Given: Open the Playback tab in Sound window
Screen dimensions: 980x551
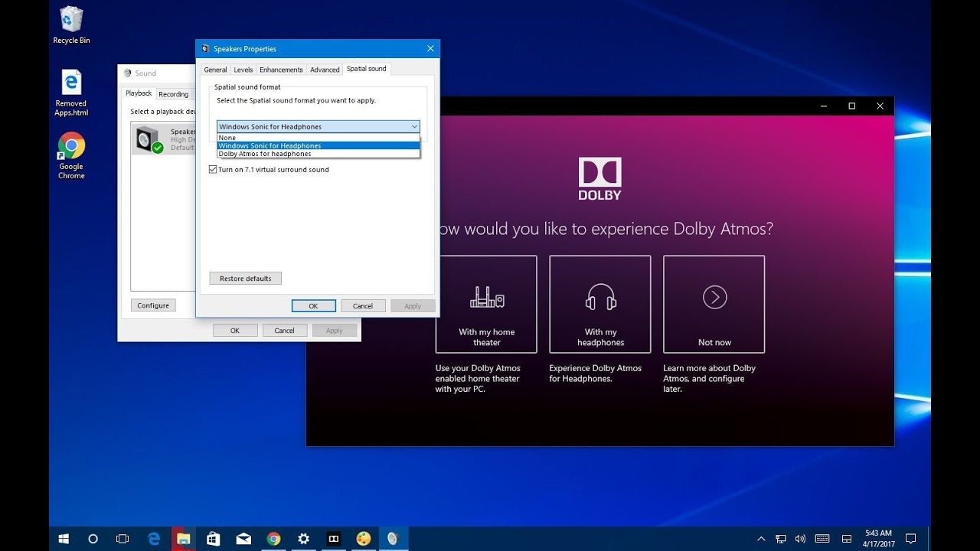Looking at the screenshot, I should 139,93.
